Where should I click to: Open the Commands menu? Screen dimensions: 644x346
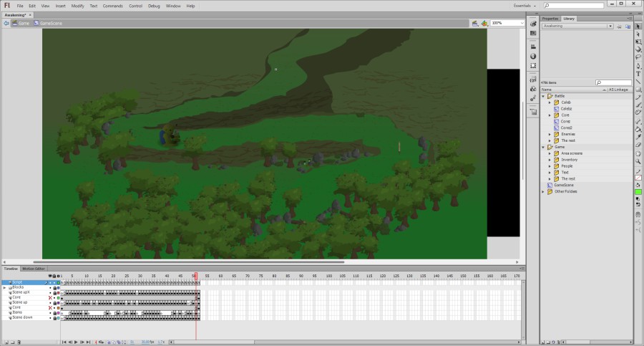pyautogui.click(x=112, y=6)
